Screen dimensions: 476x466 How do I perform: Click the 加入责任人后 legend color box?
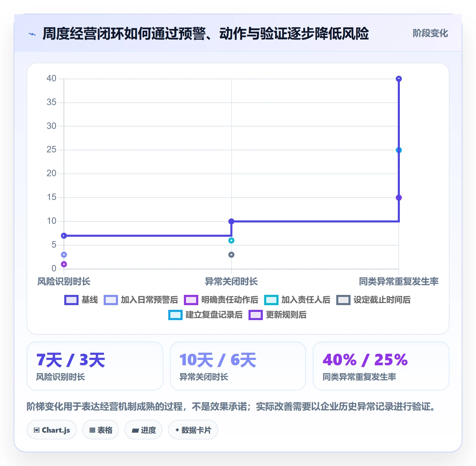[x=271, y=300]
